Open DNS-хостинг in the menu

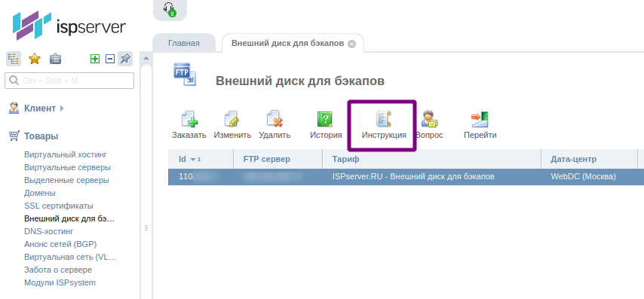tap(49, 231)
